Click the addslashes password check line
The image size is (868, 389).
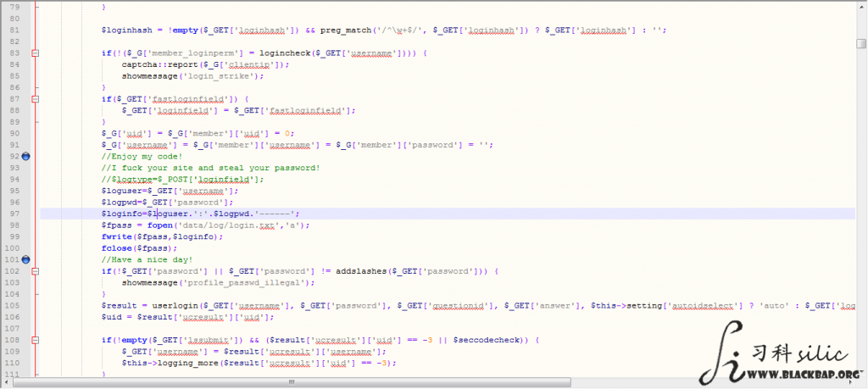[299, 271]
